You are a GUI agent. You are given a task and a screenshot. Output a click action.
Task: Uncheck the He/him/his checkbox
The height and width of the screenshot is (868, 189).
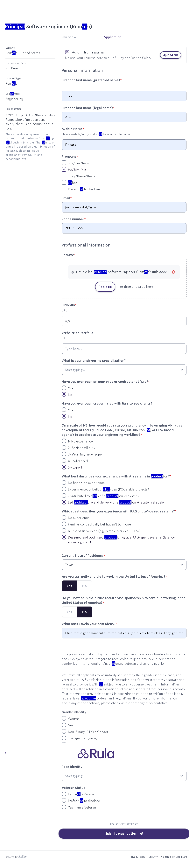pos(64,170)
